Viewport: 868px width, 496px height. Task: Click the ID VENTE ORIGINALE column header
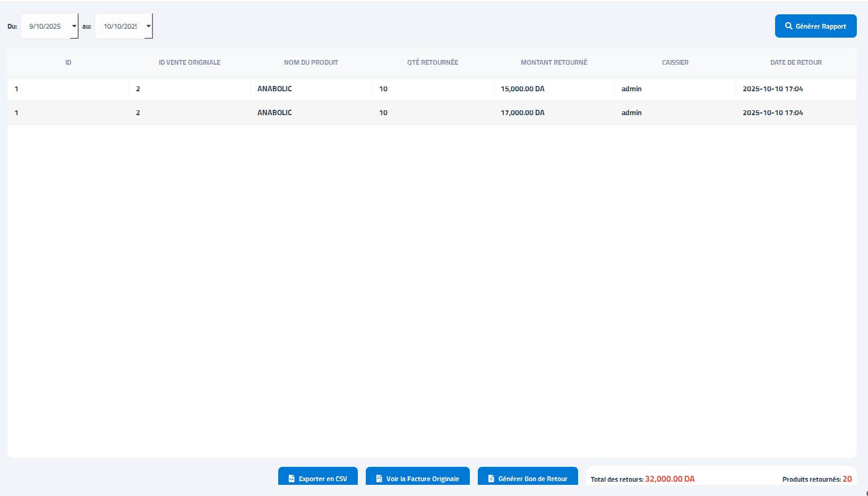(190, 63)
